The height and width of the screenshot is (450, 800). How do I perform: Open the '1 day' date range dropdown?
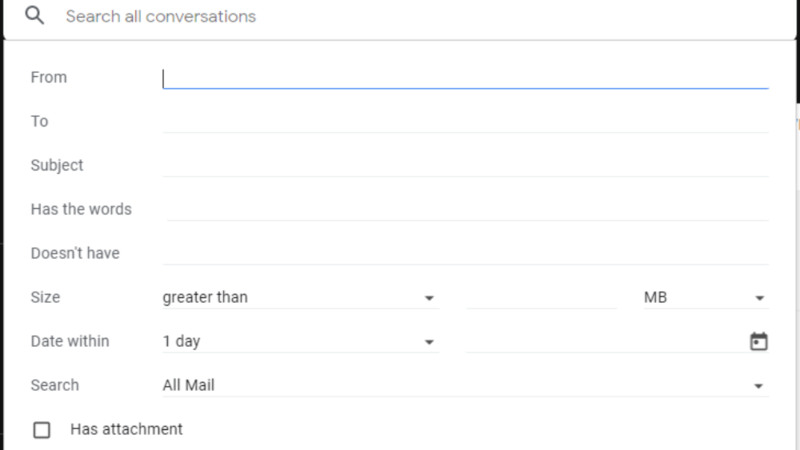click(x=301, y=341)
